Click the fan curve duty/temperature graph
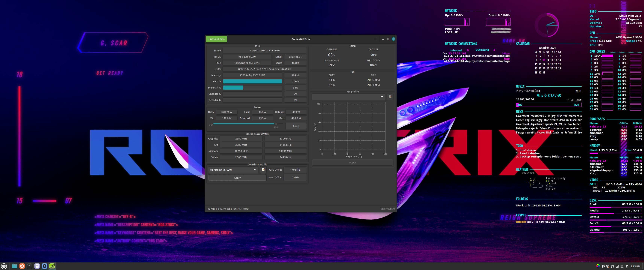This screenshot has height=270, width=644. pos(353,127)
